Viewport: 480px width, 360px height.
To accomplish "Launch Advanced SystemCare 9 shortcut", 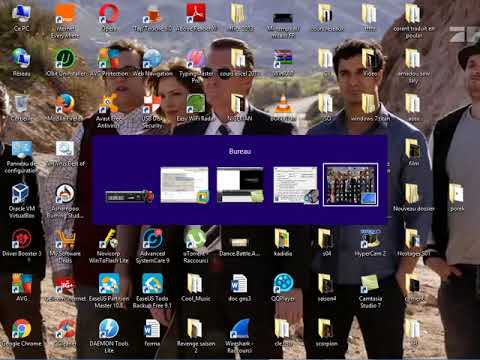I will pyautogui.click(x=152, y=239).
